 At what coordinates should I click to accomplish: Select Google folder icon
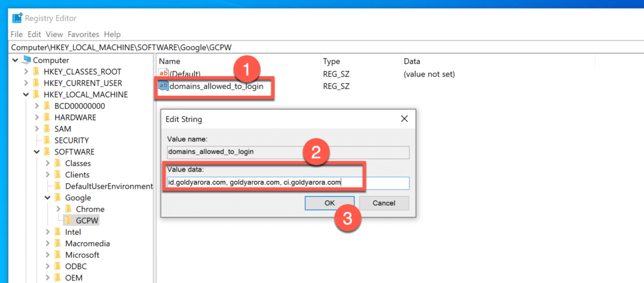tap(58, 197)
